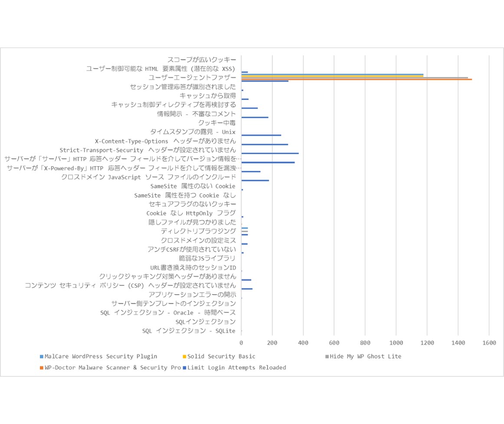Click the label '情報開示 - 不審なコメント'
Image resolution: width=504 pixels, height=424 pixels.
(x=196, y=114)
